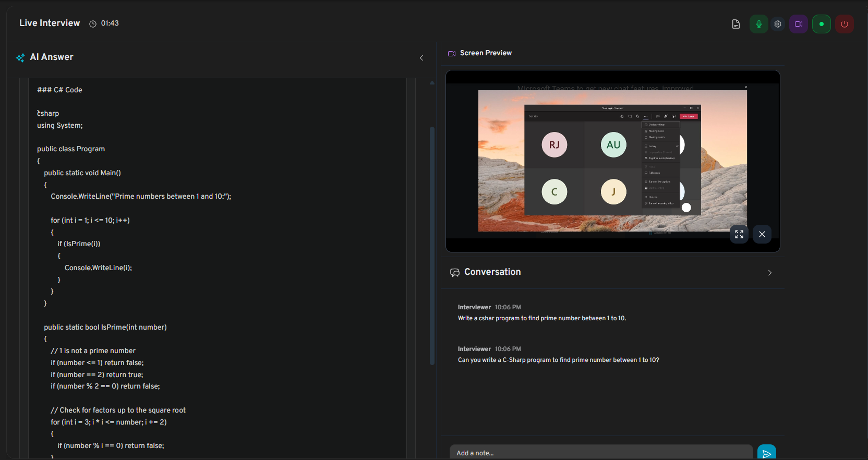This screenshot has width=868, height=460.
Task: Expand the Conversation section arrow
Action: (770, 273)
